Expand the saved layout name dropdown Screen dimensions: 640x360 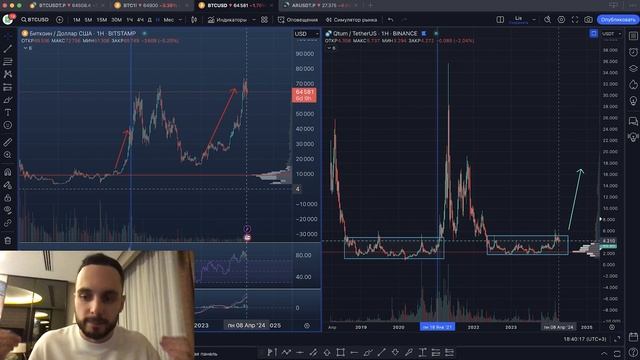pos(533,20)
